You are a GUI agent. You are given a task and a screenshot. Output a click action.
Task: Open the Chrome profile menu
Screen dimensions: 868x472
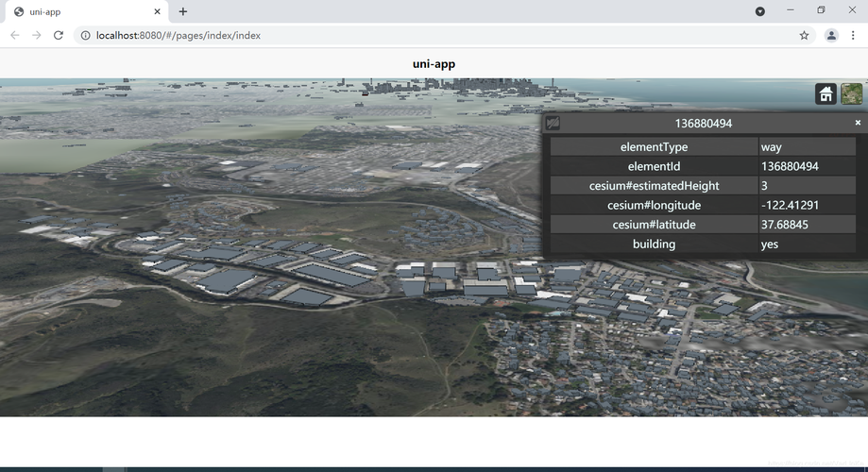pos(831,36)
